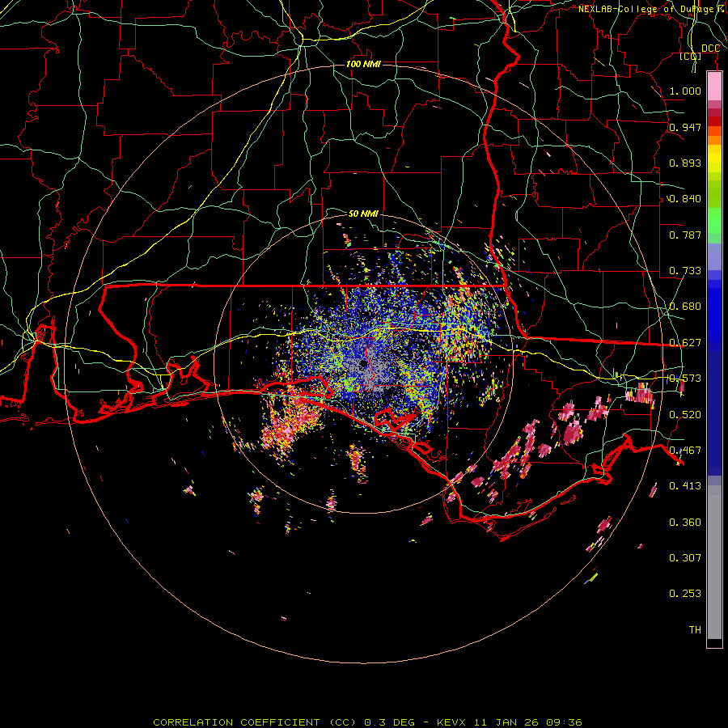Select the 0.520 scale value
Viewport: 728px width, 728px height.
[685, 415]
